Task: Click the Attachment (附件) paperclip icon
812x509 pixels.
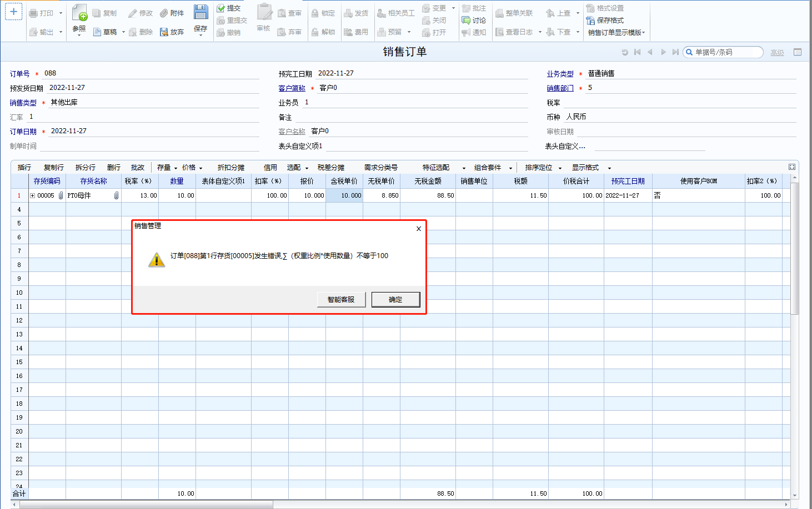Action: pyautogui.click(x=164, y=13)
